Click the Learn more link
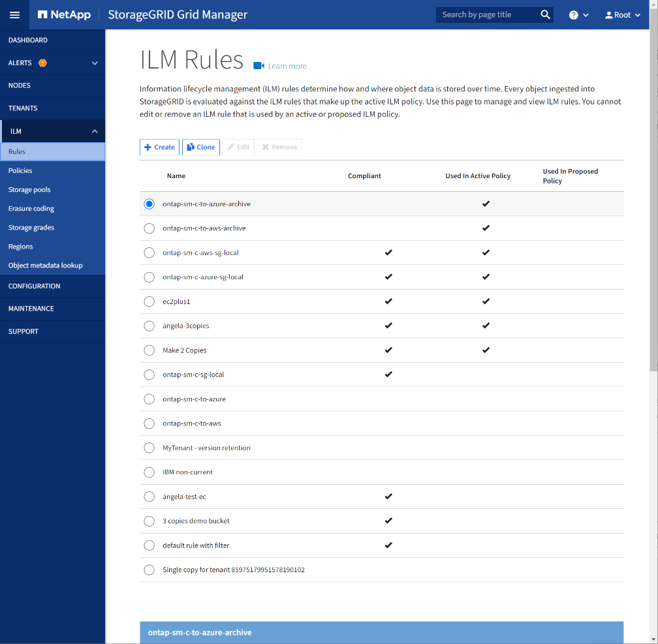This screenshot has height=644, width=658. 287,67
